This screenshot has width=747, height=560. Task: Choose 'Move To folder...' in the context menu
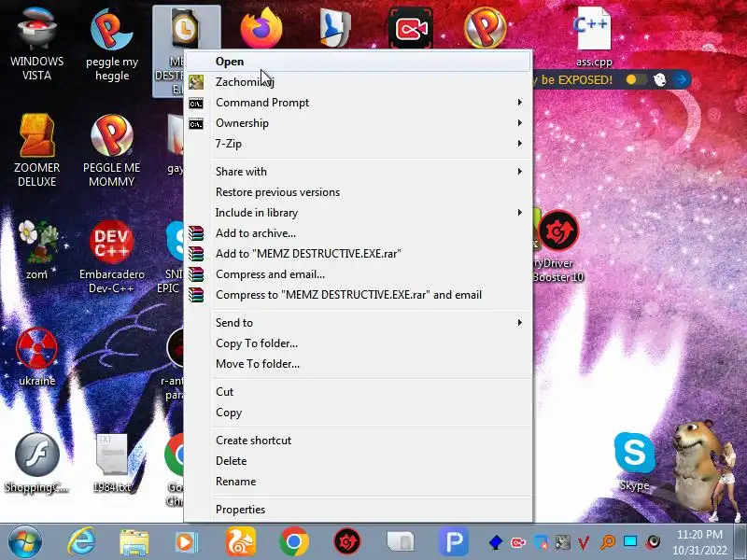[x=359, y=364]
